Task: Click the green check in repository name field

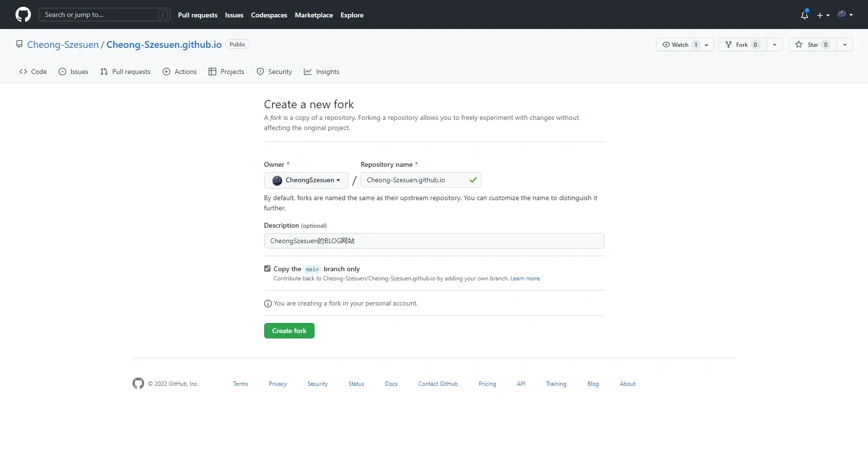Action: tap(473, 180)
